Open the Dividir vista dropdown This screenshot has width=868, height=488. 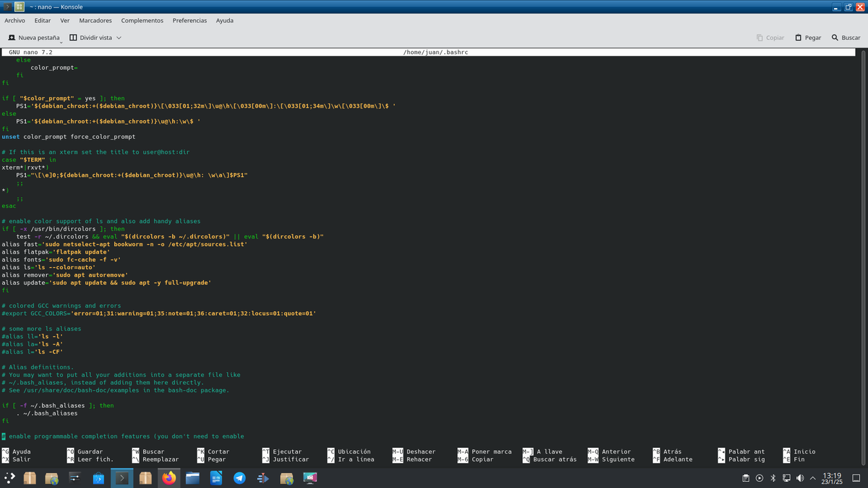click(95, 38)
